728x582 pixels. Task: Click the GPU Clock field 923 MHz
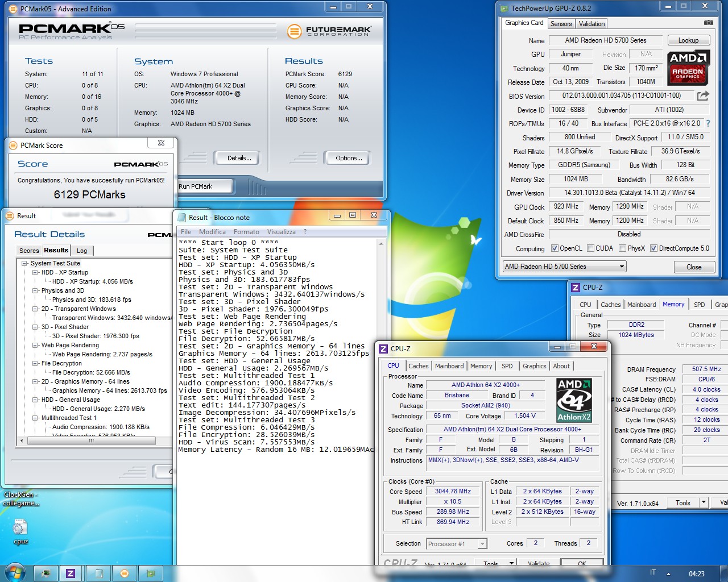pos(566,206)
